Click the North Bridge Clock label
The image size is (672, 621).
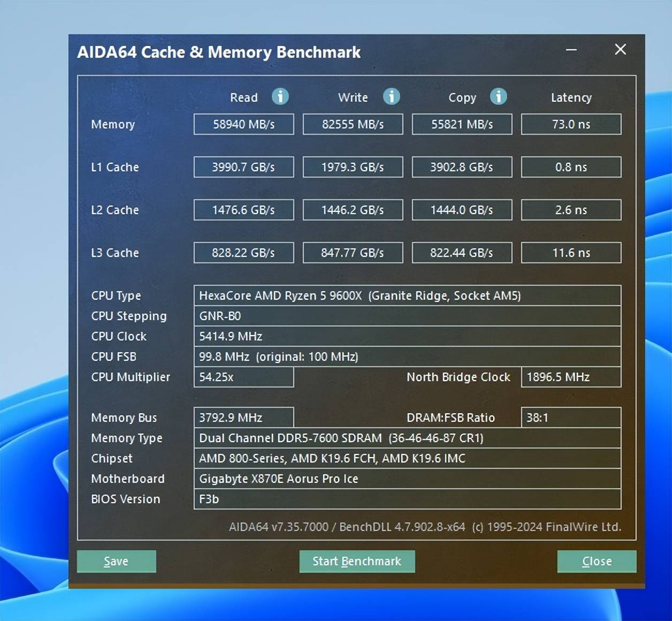[459, 377]
